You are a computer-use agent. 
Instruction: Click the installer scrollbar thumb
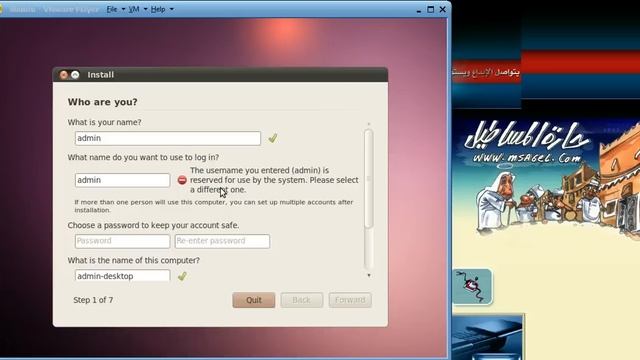pos(369,178)
